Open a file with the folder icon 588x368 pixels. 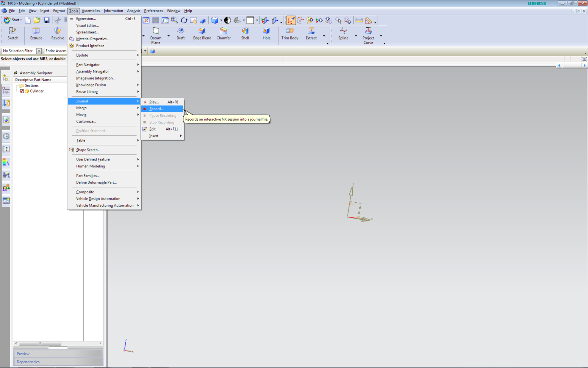coord(37,20)
